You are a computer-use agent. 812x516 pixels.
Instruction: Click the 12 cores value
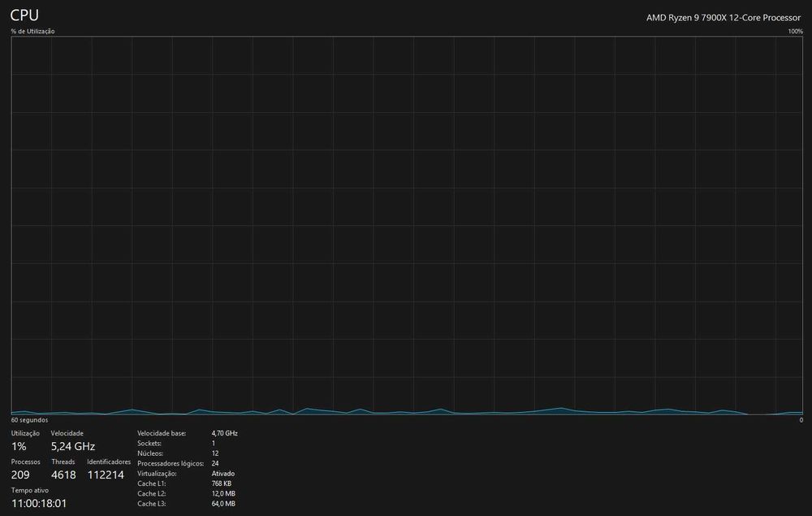[x=215, y=453]
